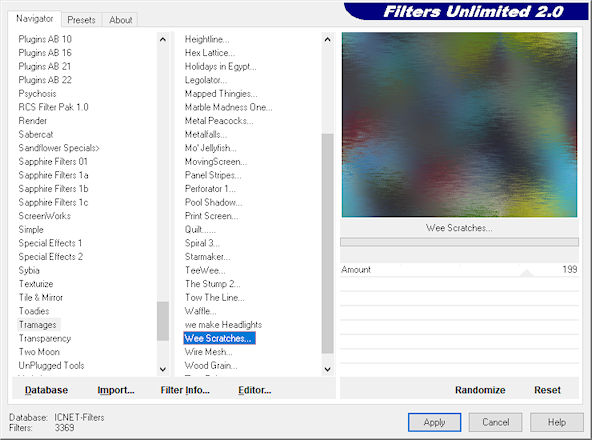This screenshot has height=440, width=592.
Task: Choose the TeeWee... filter
Action: coord(205,270)
